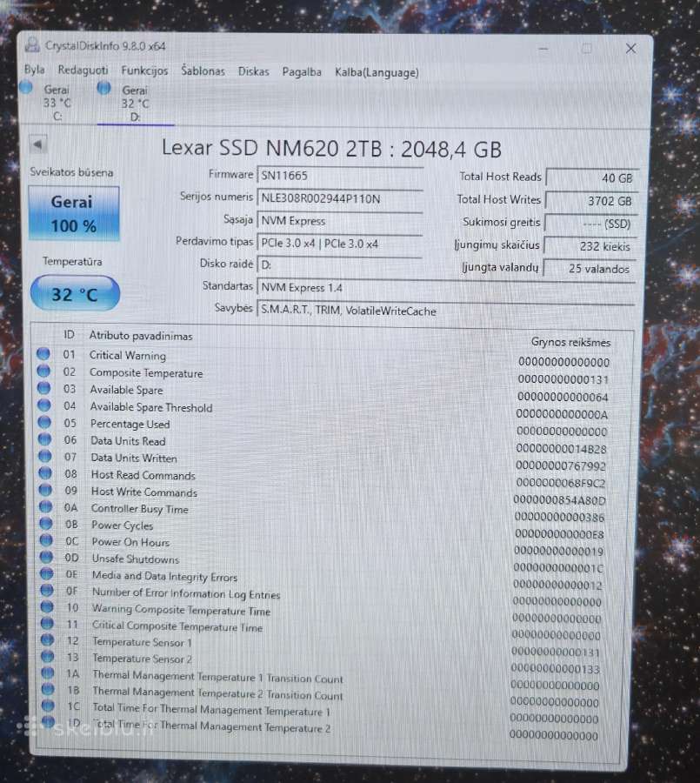Click the serial number field
The width and height of the screenshot is (700, 783).
(x=339, y=198)
